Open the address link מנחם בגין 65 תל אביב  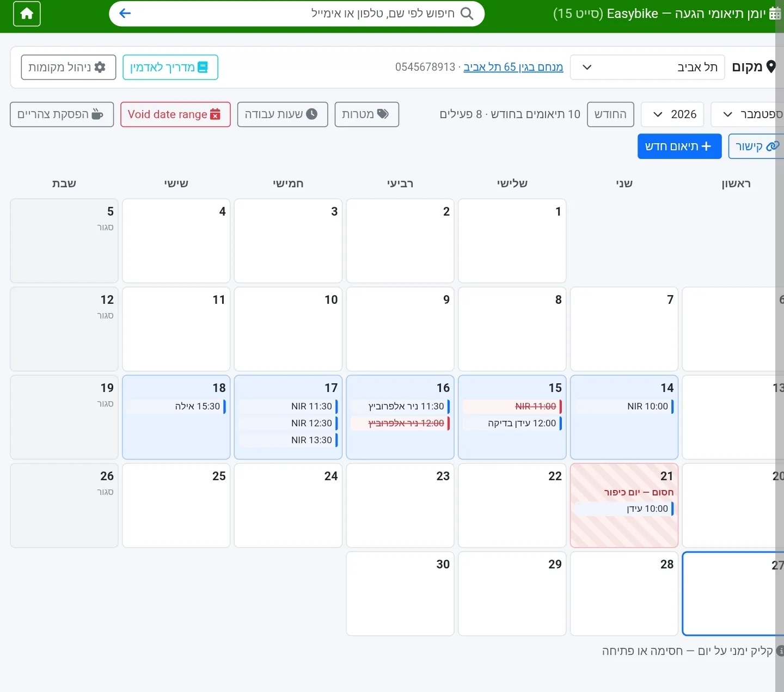click(513, 67)
